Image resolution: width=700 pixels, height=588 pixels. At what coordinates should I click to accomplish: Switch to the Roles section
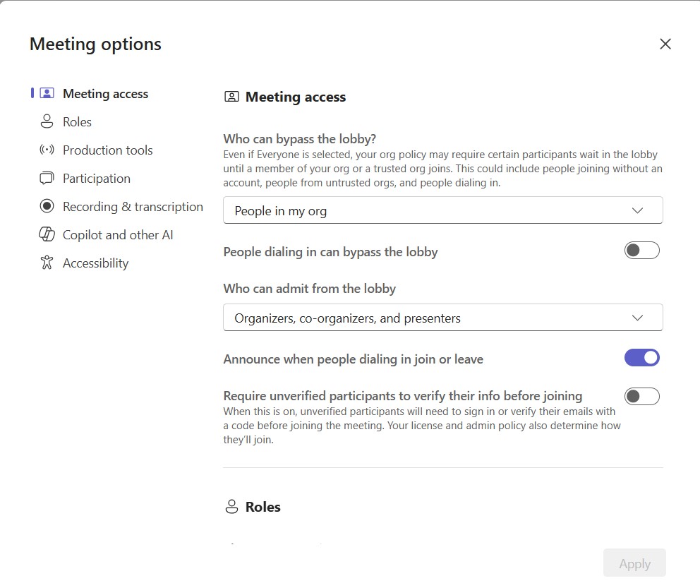click(77, 121)
